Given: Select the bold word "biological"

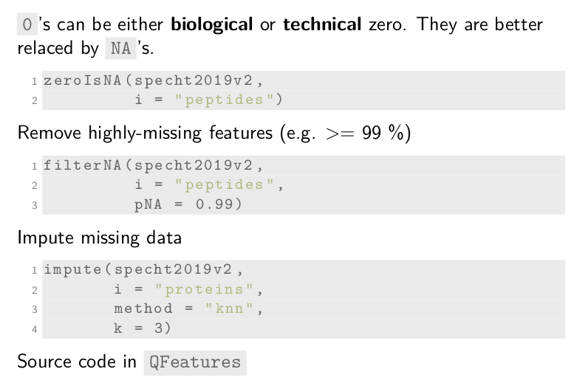Looking at the screenshot, I should [212, 24].
